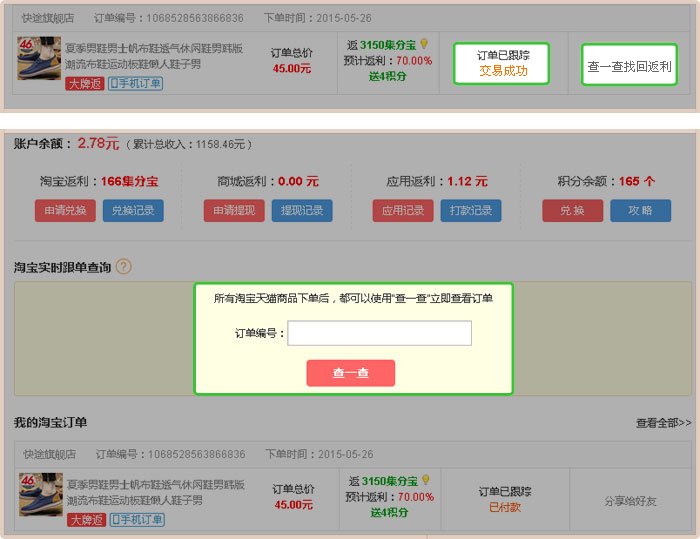Click 兑换 under 积分余额

[573, 211]
